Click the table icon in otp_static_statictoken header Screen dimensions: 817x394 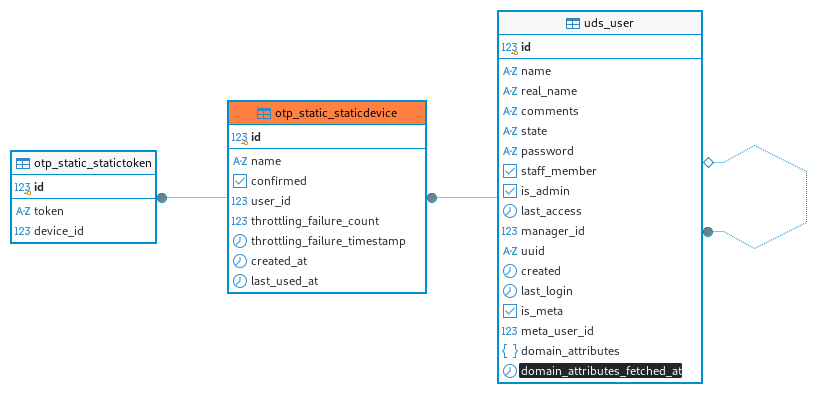pyautogui.click(x=23, y=164)
